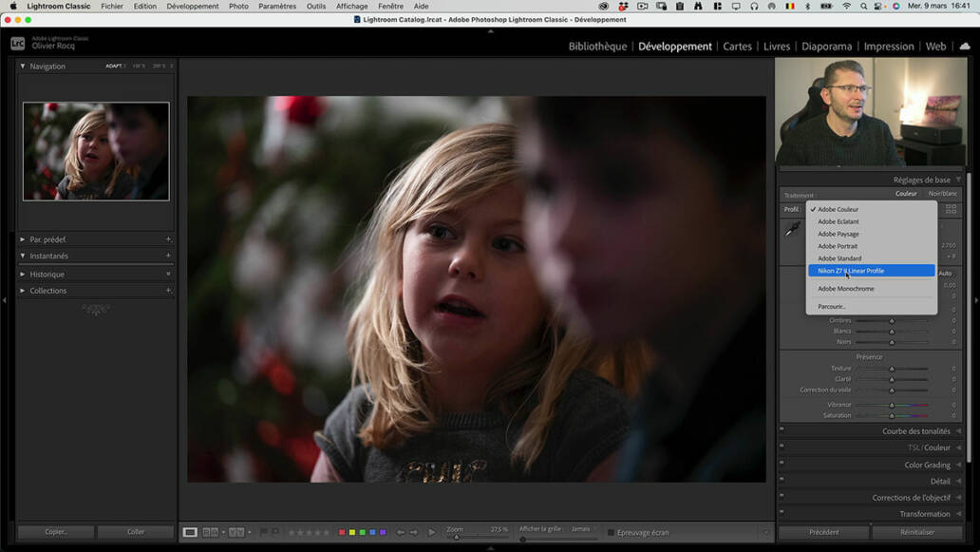This screenshot has width=980, height=552.
Task: Collapse the Navigation panel
Action: 21,66
